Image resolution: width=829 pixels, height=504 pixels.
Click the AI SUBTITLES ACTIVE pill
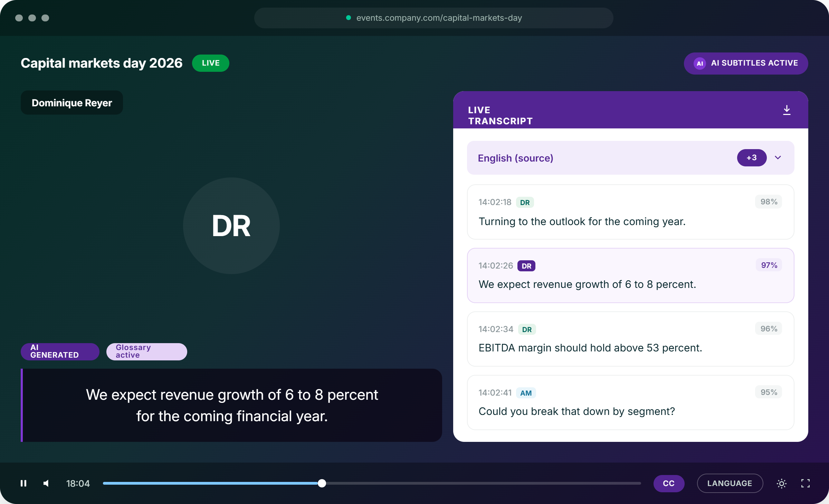746,64
